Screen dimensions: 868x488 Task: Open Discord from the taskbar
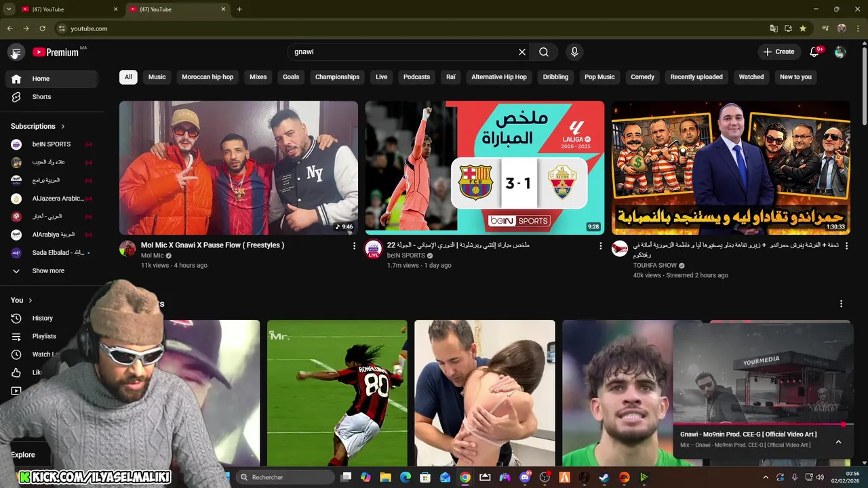tap(524, 477)
